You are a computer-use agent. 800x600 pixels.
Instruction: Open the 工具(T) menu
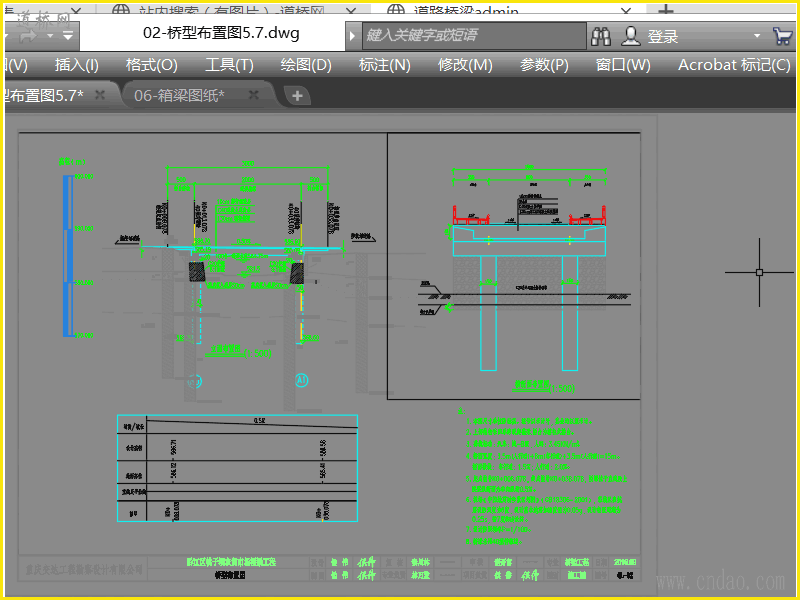[x=229, y=65]
